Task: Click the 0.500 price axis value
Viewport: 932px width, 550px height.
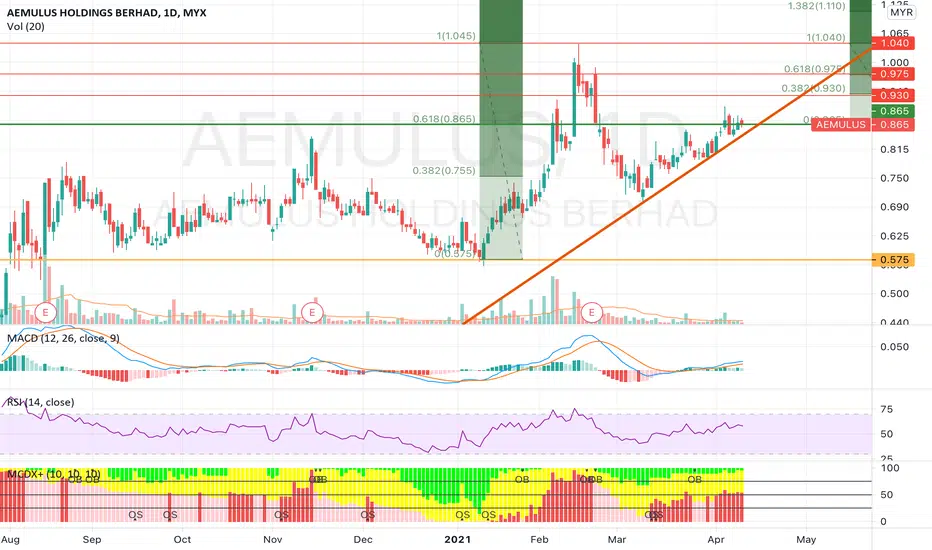Action: (x=895, y=294)
